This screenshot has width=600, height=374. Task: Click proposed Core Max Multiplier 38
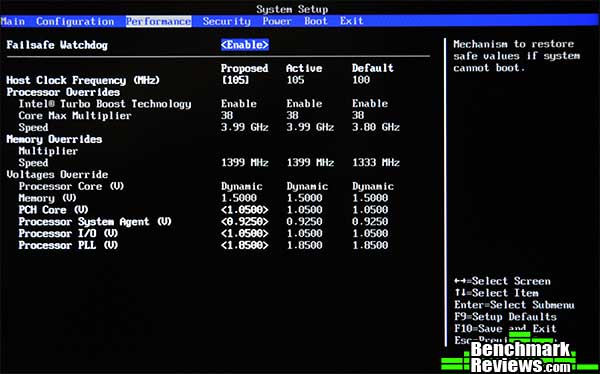(227, 116)
